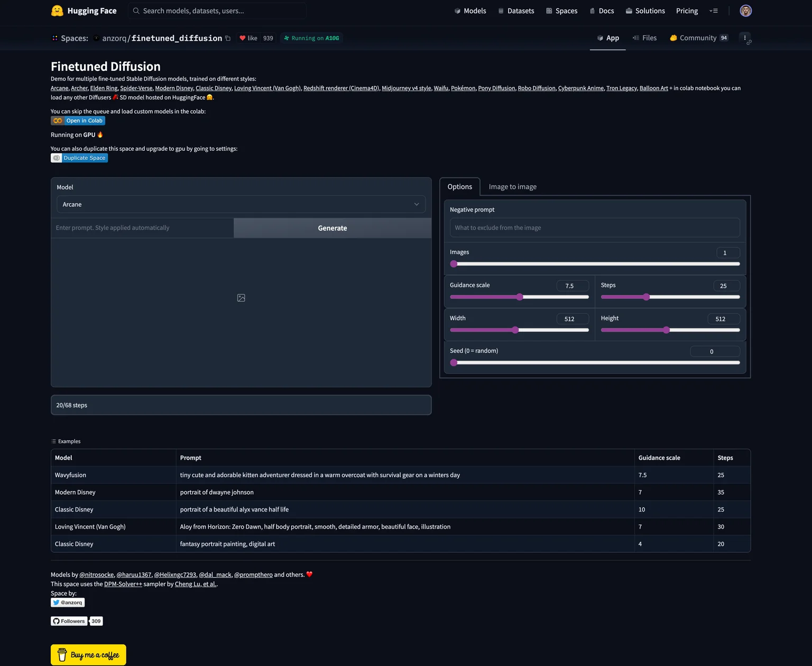
Task: Click the Images slider
Action: coord(595,264)
